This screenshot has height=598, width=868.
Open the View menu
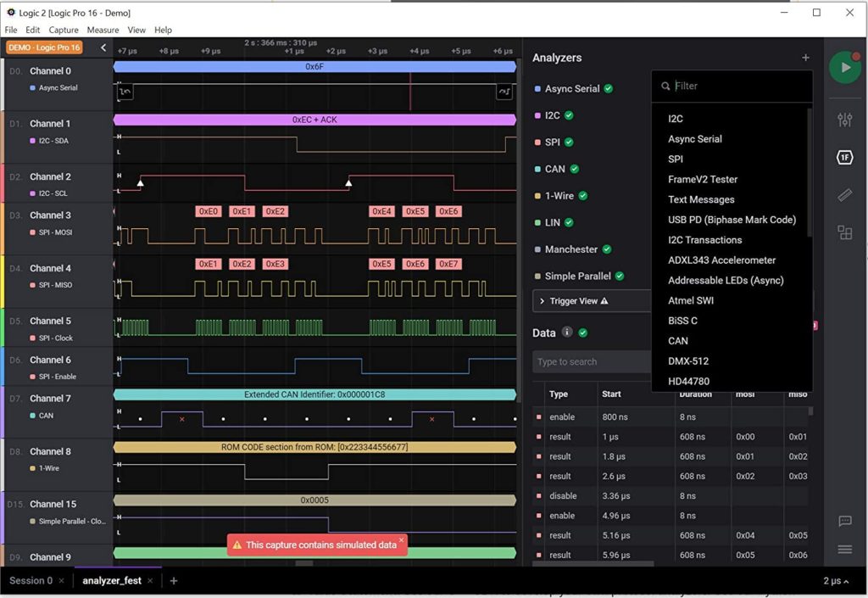click(x=136, y=30)
